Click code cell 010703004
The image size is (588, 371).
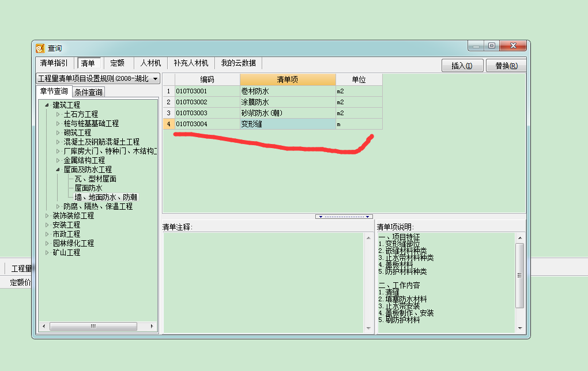207,124
